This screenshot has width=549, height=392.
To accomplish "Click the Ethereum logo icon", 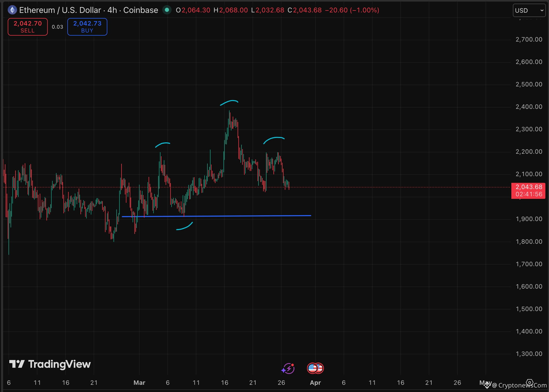I will pos(12,10).
